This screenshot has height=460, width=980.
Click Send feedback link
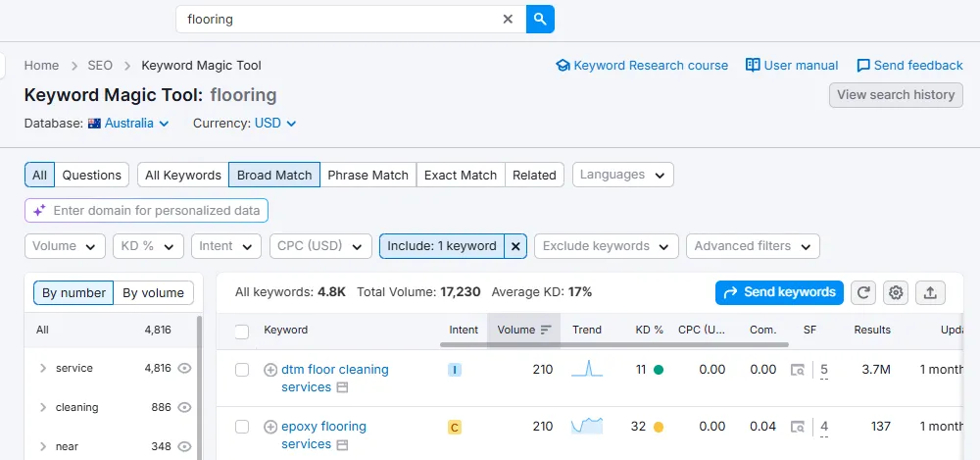coord(909,65)
